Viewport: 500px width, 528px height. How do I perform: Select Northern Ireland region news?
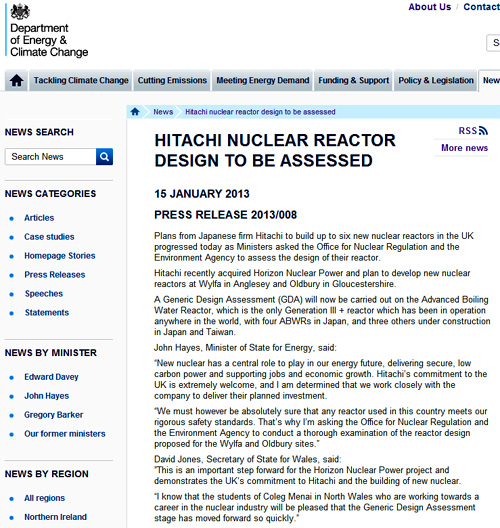click(x=55, y=517)
